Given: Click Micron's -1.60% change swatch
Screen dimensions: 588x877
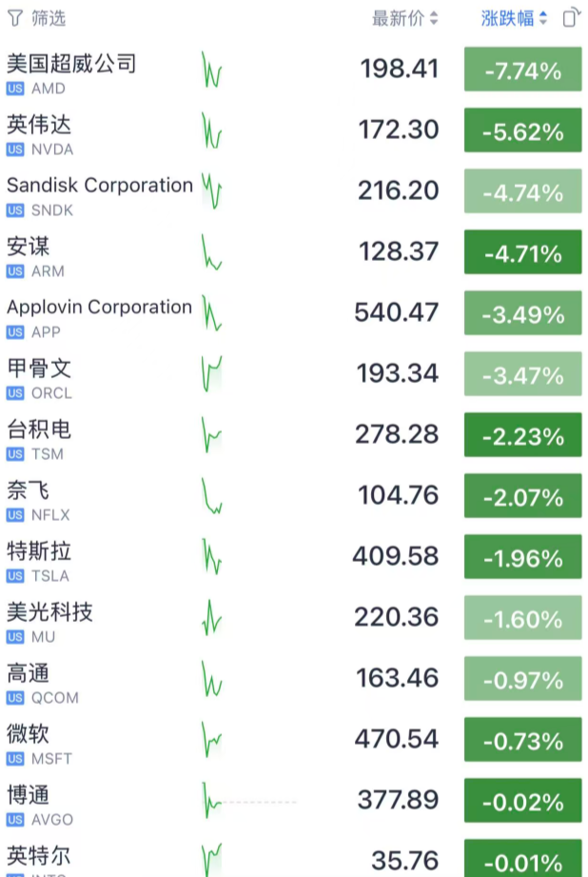Looking at the screenshot, I should (522, 619).
